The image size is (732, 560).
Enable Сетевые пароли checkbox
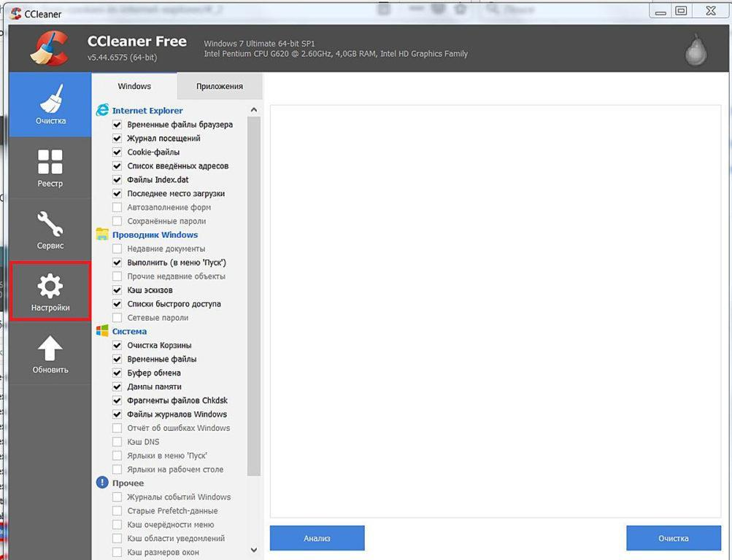117,317
